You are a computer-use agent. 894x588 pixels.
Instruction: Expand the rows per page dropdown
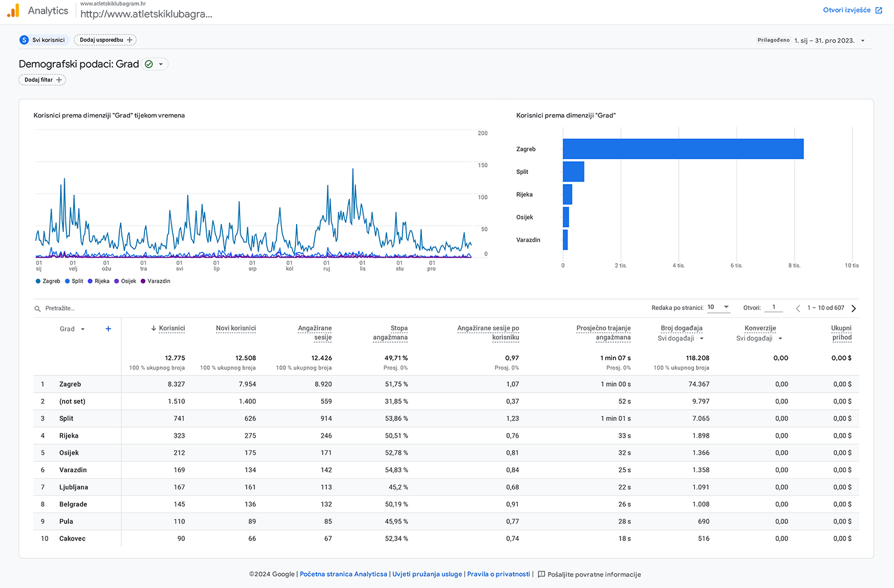coord(726,307)
